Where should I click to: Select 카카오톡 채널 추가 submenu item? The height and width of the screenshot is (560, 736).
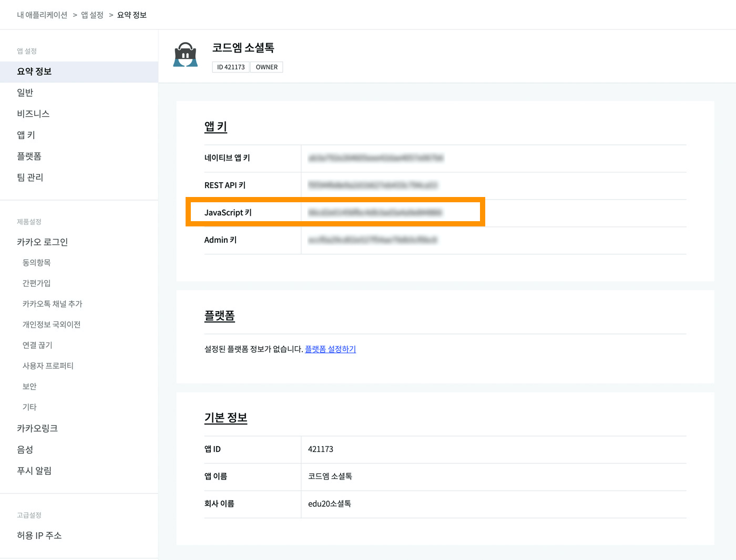pyautogui.click(x=52, y=304)
